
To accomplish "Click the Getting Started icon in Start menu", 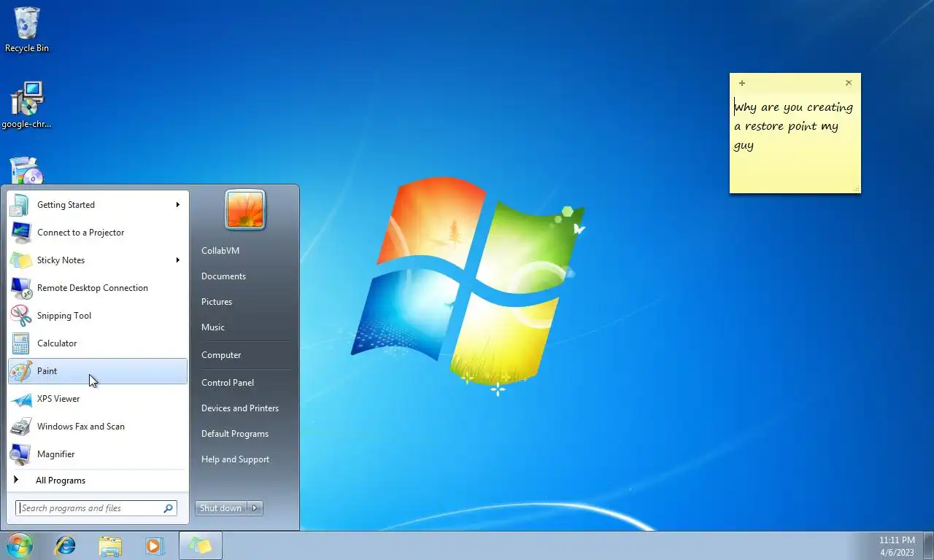I will (x=20, y=205).
